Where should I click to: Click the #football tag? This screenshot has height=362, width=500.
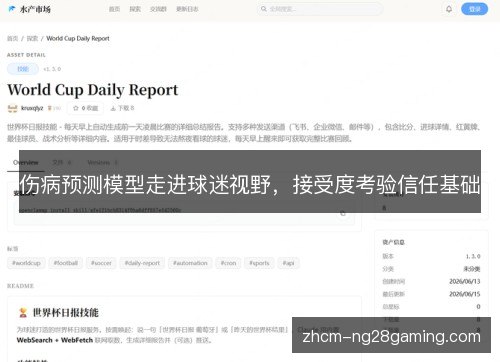(x=66, y=263)
